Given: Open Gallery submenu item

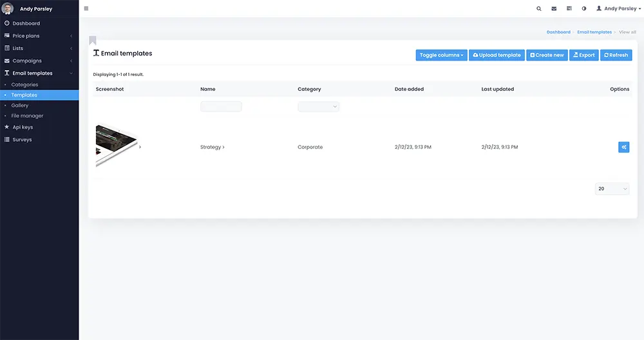Looking at the screenshot, I should 39,106.
